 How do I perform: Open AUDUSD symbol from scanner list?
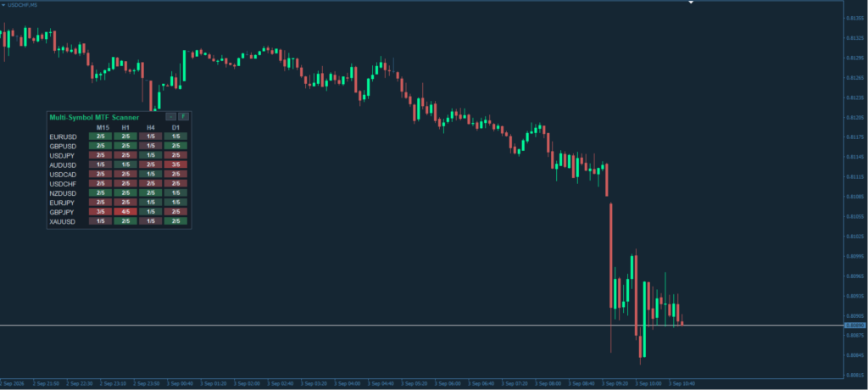63,165
